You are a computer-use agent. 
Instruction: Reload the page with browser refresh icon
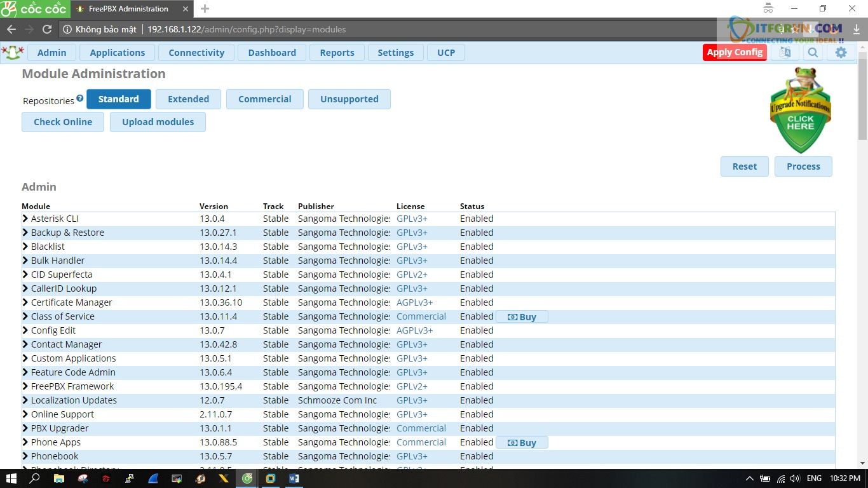click(x=46, y=29)
